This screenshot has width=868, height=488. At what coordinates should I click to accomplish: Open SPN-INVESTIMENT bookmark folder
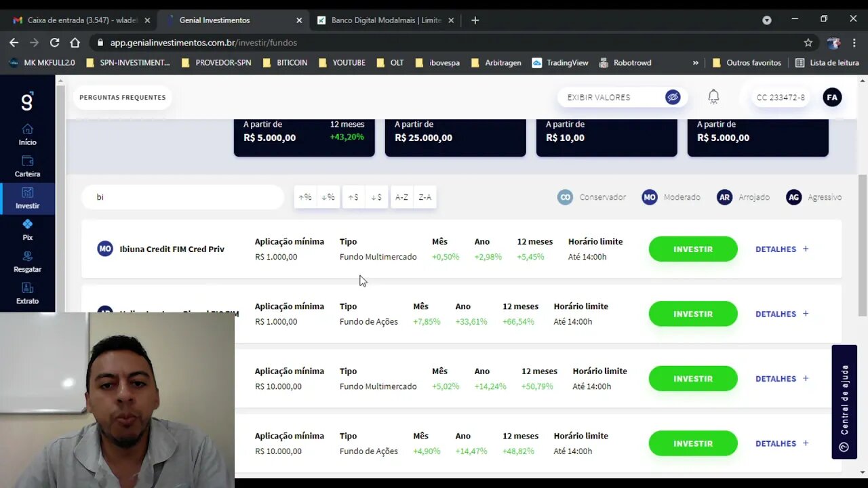click(127, 62)
